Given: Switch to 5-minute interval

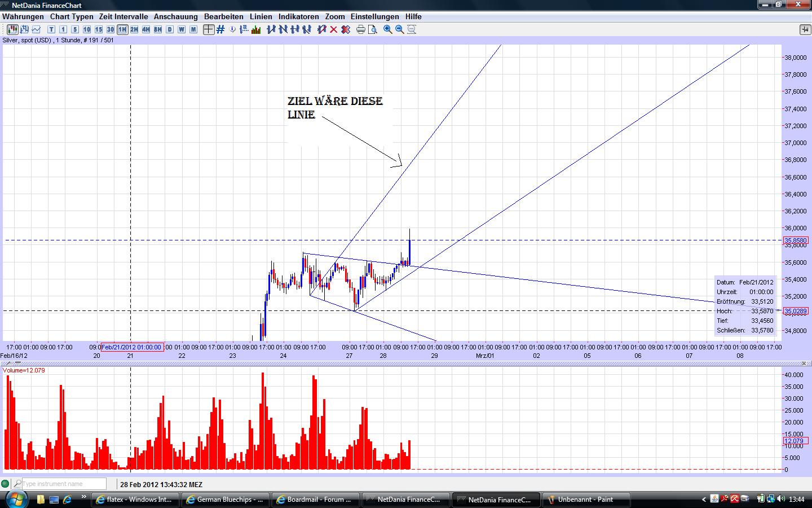Looking at the screenshot, I should [x=75, y=29].
